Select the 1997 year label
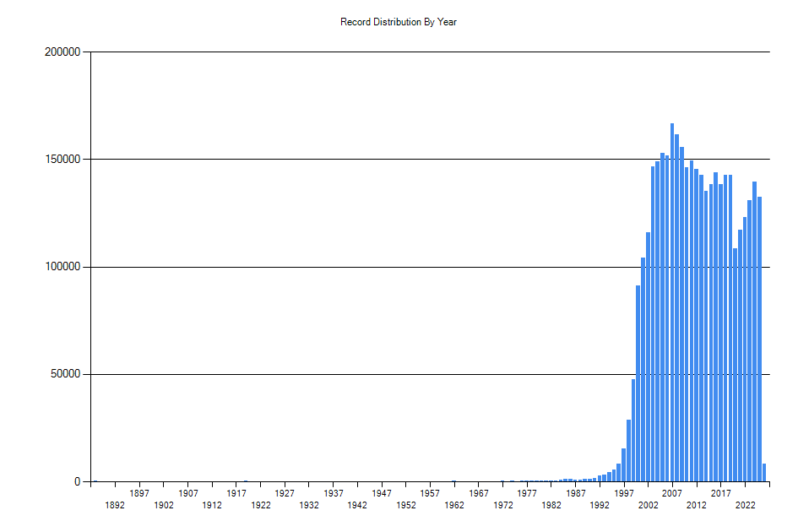The height and width of the screenshot is (532, 798). point(625,493)
